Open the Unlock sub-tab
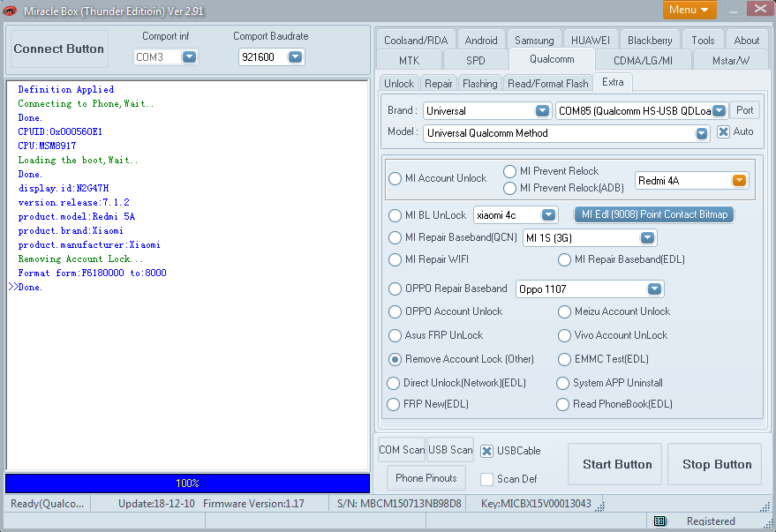Image resolution: width=776 pixels, height=532 pixels. [399, 84]
